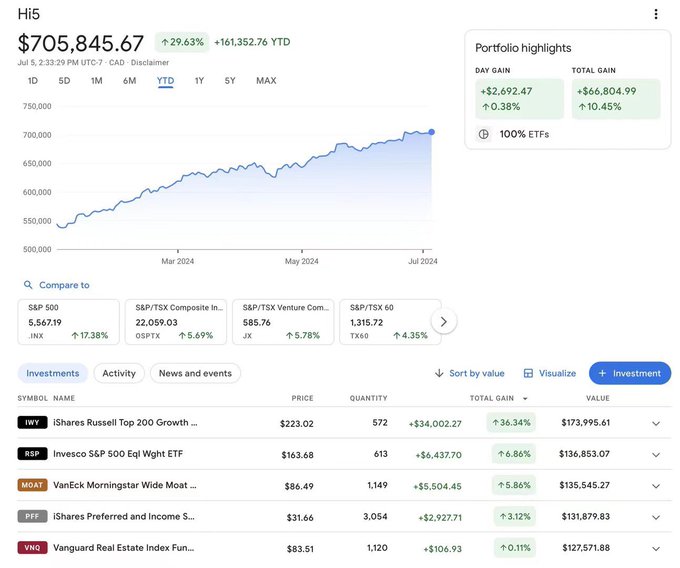Click the Compare to link
Viewport: 680px width, 568px height.
(x=64, y=285)
